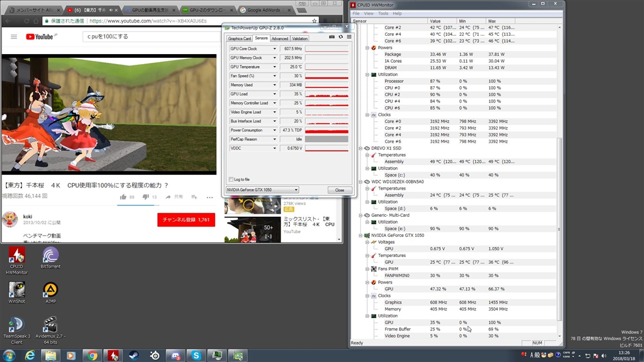
Task: Collapse the WDC WD10EZEX-00BN5A0 tree node
Action: [x=360, y=182]
